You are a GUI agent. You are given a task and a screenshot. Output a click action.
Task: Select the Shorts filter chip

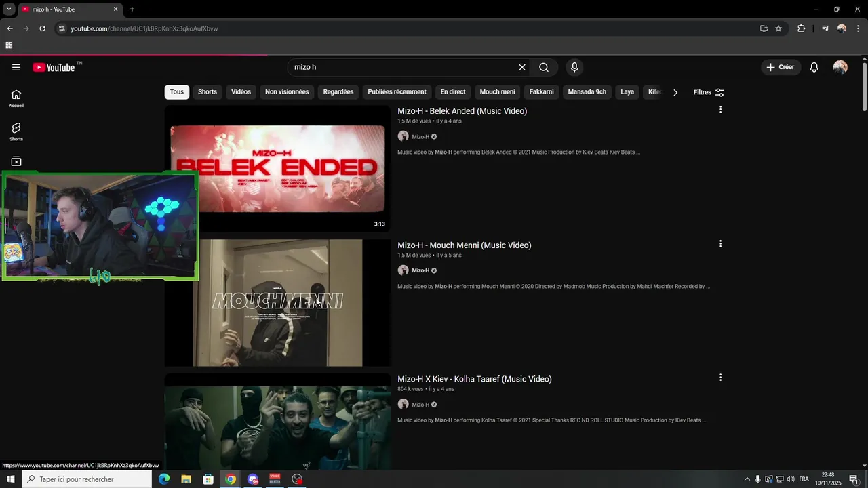pyautogui.click(x=208, y=92)
